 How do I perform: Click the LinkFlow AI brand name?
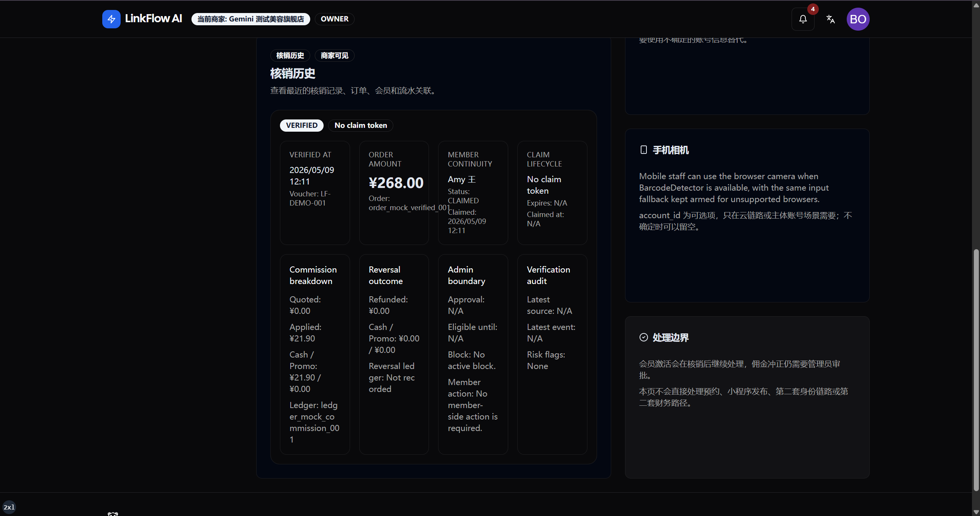point(153,19)
